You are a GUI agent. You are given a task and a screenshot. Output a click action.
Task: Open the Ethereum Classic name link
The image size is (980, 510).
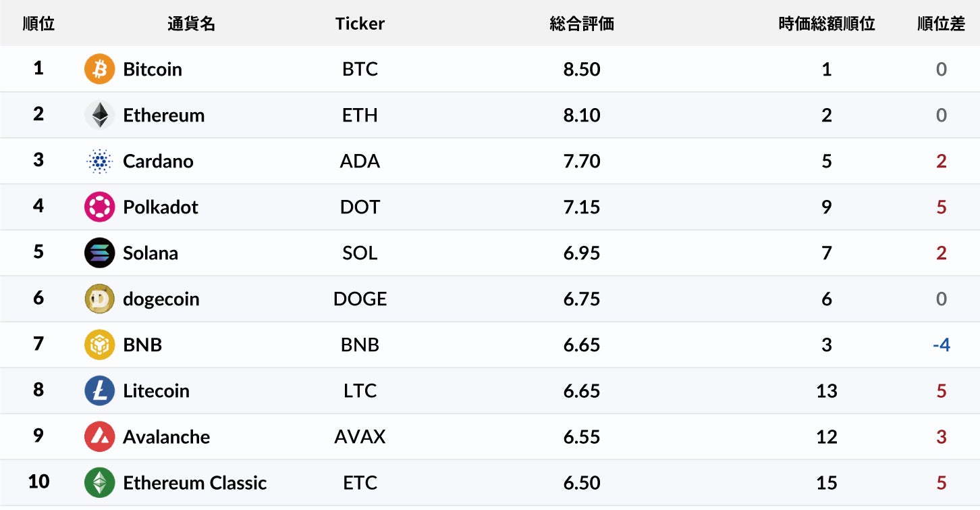click(x=194, y=483)
